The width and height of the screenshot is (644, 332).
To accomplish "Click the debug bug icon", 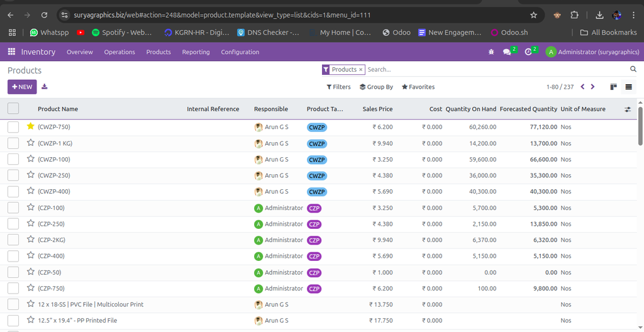I will point(491,52).
